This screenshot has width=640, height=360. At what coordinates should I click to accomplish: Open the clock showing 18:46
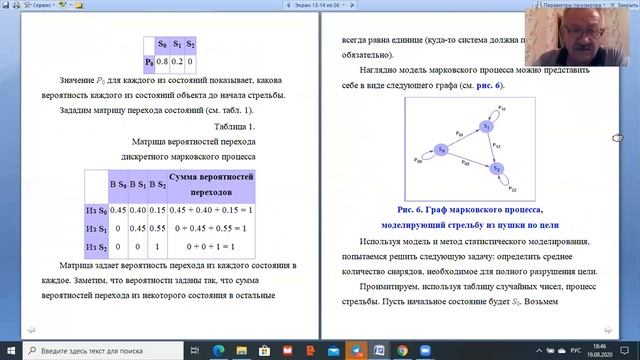pyautogui.click(x=599, y=351)
